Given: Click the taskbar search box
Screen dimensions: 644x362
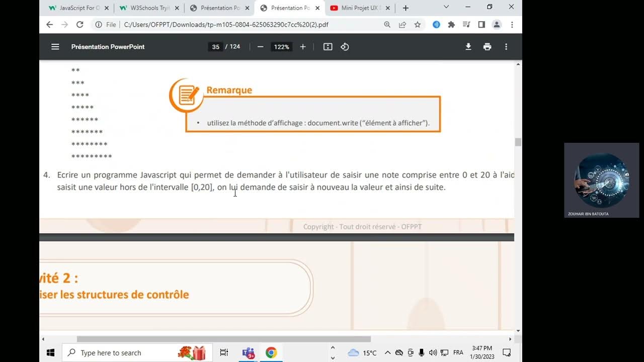Looking at the screenshot, I should pyautogui.click(x=137, y=352).
